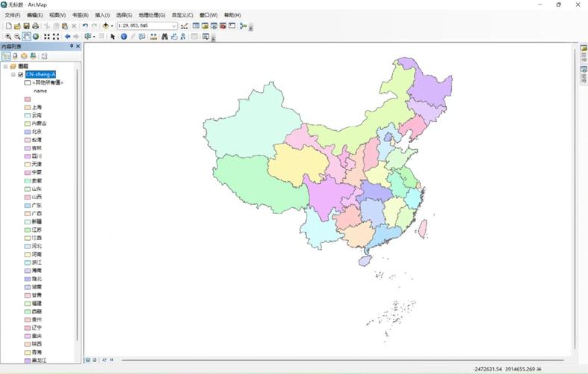The height and width of the screenshot is (374, 588).
Task: Open the map scale dropdown arrow
Action: pyautogui.click(x=173, y=26)
